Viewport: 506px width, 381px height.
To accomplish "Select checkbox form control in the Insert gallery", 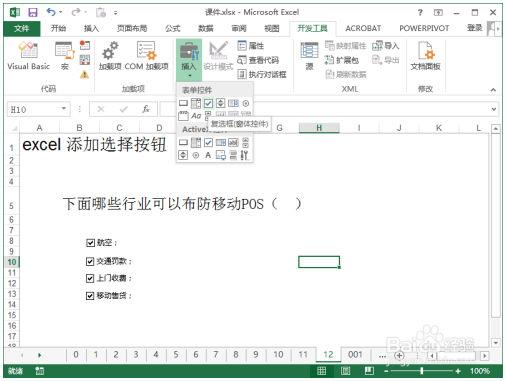I will point(208,103).
